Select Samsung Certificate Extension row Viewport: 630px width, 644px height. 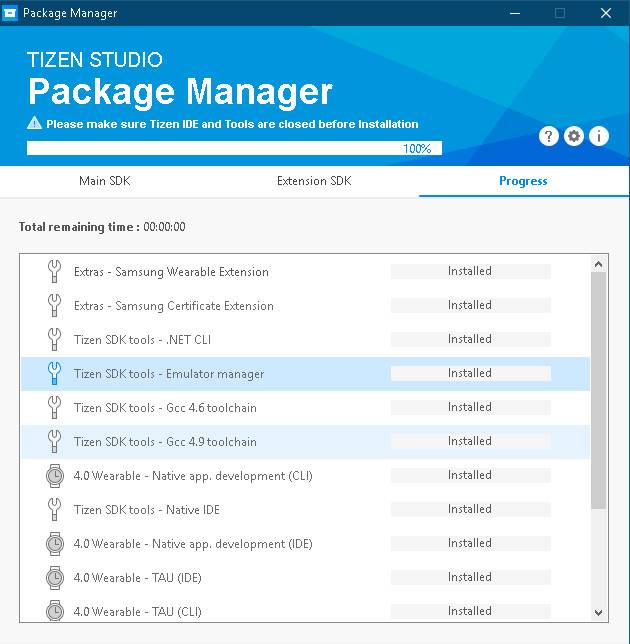[306, 306]
